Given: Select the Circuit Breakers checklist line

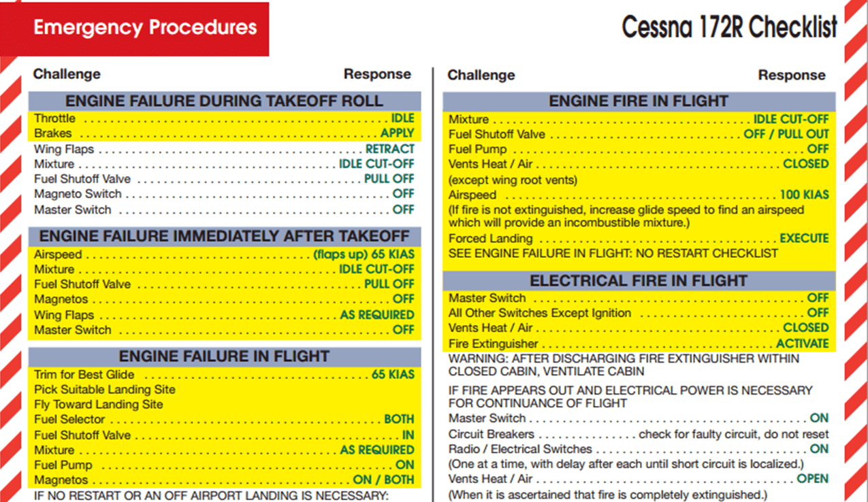Looking at the screenshot, I should pyautogui.click(x=638, y=434).
